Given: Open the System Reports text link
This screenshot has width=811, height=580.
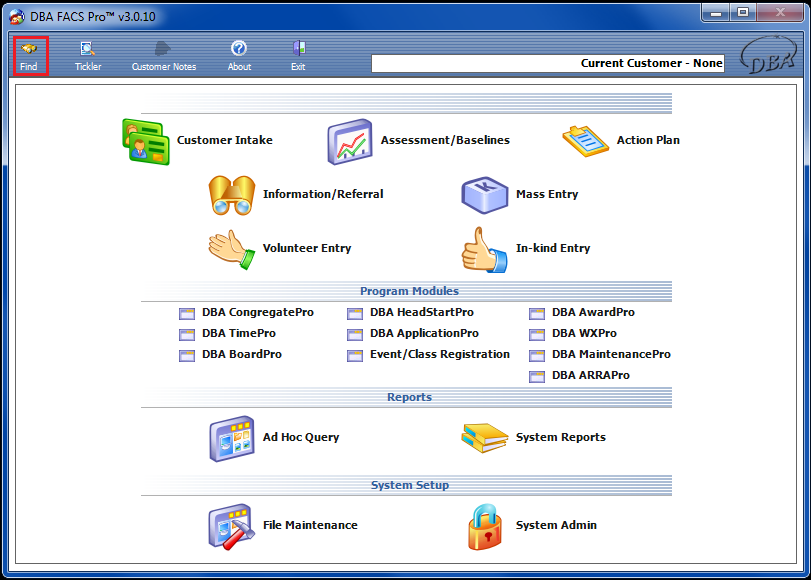Looking at the screenshot, I should click(x=561, y=437).
